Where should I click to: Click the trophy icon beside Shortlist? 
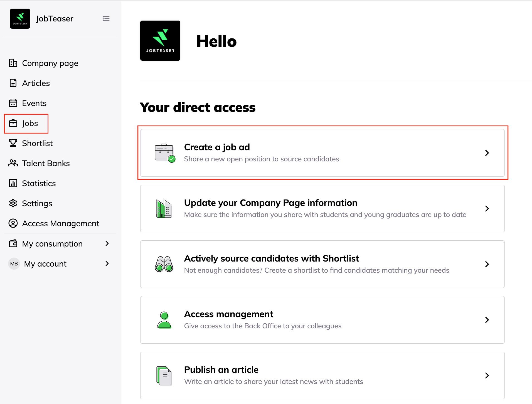pos(13,143)
